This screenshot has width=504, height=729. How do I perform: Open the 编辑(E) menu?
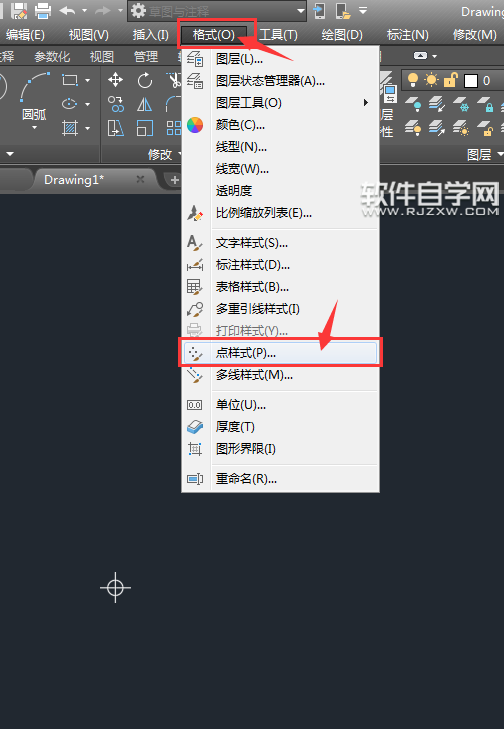tap(25, 35)
